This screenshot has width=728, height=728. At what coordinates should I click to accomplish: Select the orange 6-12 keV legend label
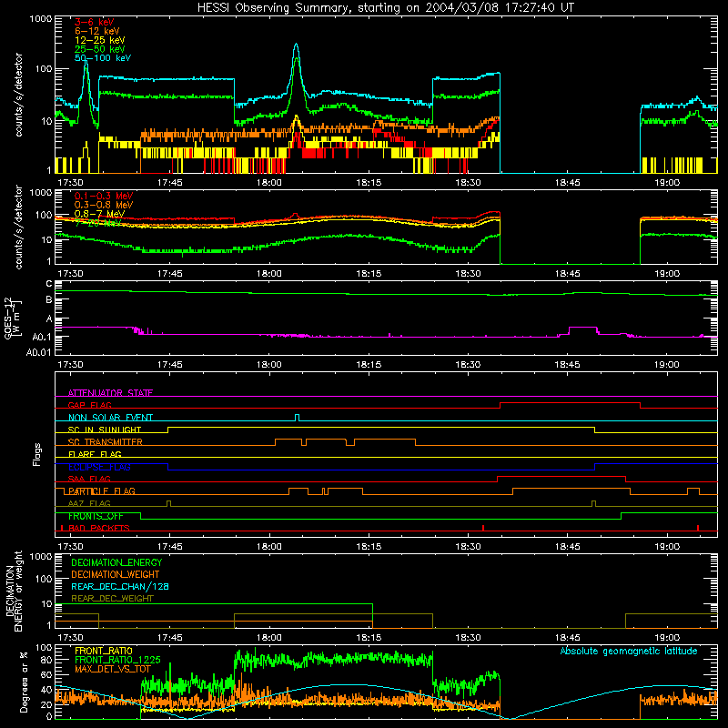(x=97, y=31)
